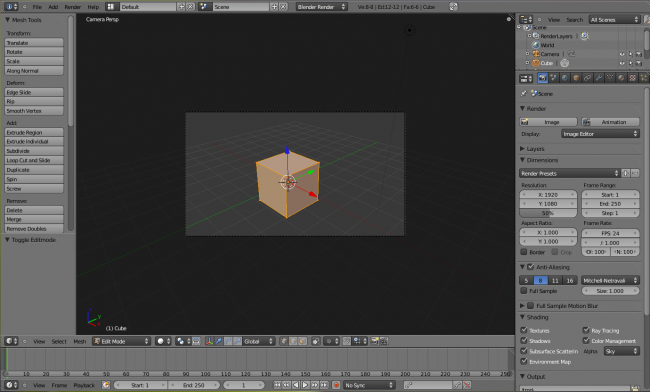Image resolution: width=650 pixels, height=392 pixels.
Task: Open the Edit Mode selector dropdown
Action: coord(121,341)
